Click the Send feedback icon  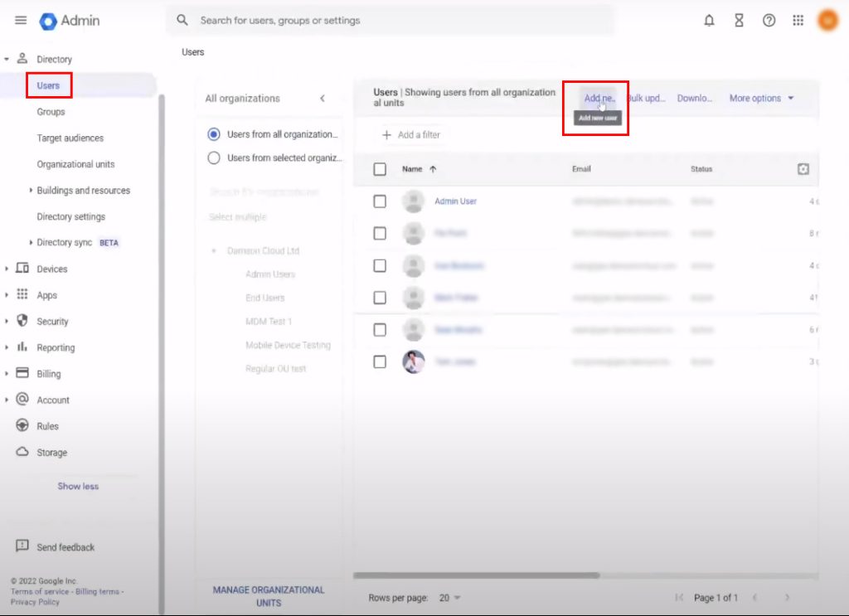pyautogui.click(x=22, y=546)
